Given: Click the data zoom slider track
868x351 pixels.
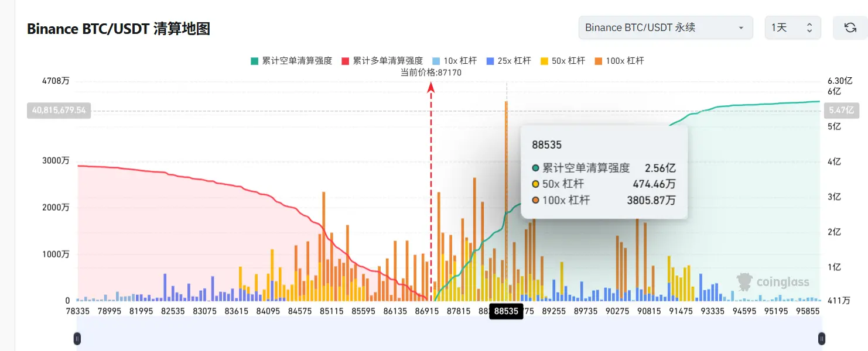Looking at the screenshot, I should tap(449, 335).
